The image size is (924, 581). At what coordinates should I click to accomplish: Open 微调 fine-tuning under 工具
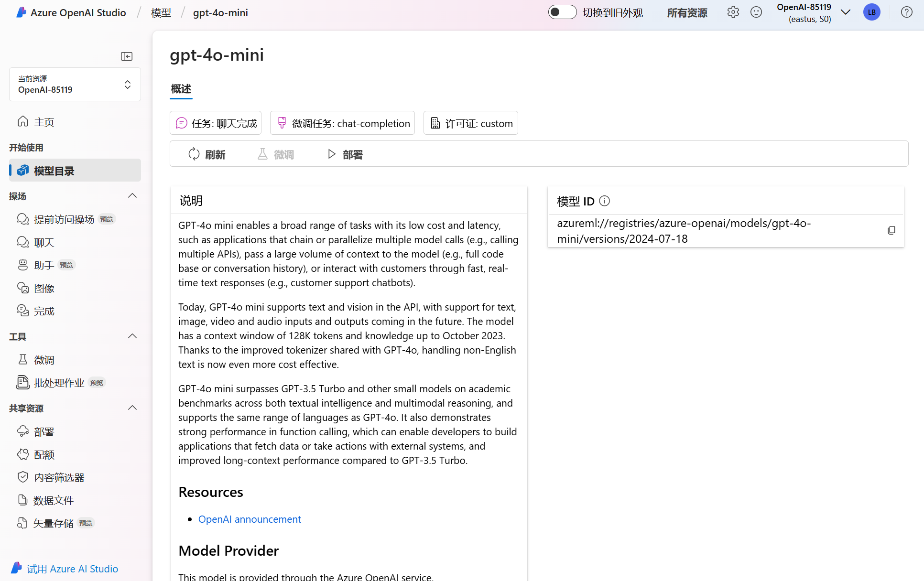[x=75, y=360]
